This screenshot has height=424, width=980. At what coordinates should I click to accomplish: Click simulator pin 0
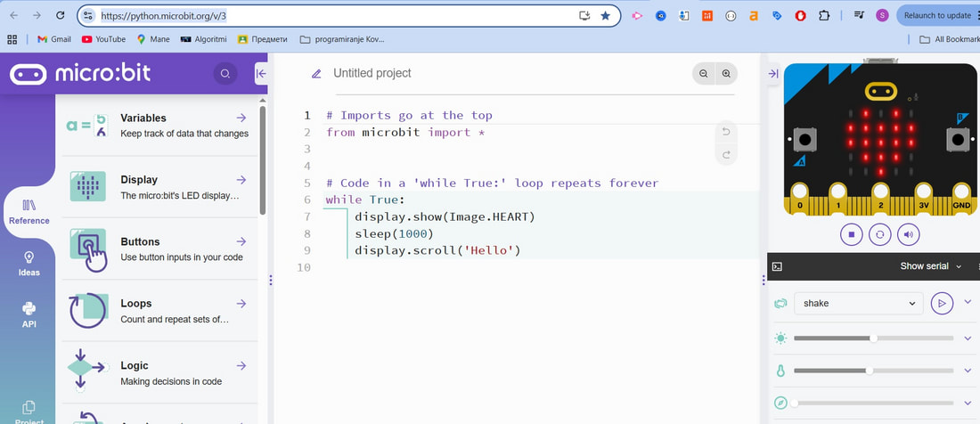(x=800, y=199)
